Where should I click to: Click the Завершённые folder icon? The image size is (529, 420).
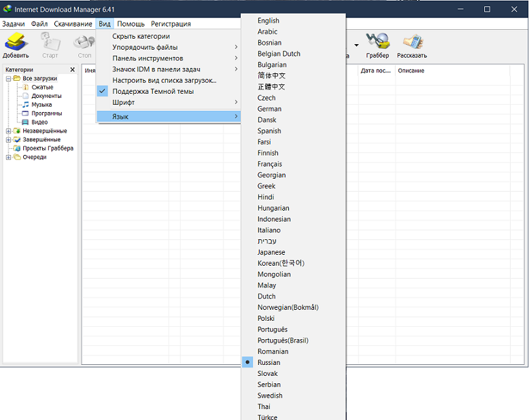[x=17, y=139]
